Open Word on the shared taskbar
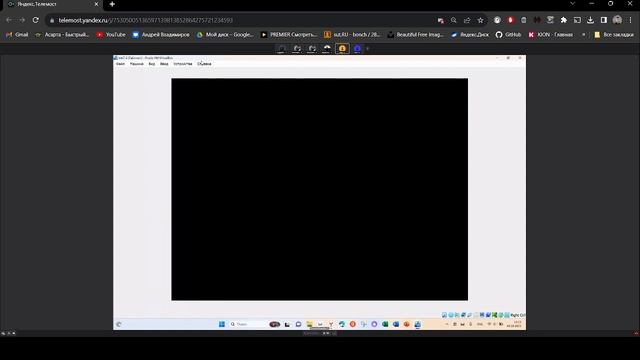This screenshot has width=640, height=360. point(396,324)
